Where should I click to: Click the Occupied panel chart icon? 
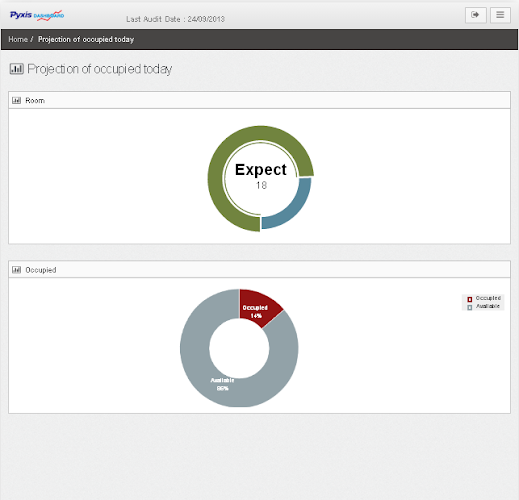(16, 270)
